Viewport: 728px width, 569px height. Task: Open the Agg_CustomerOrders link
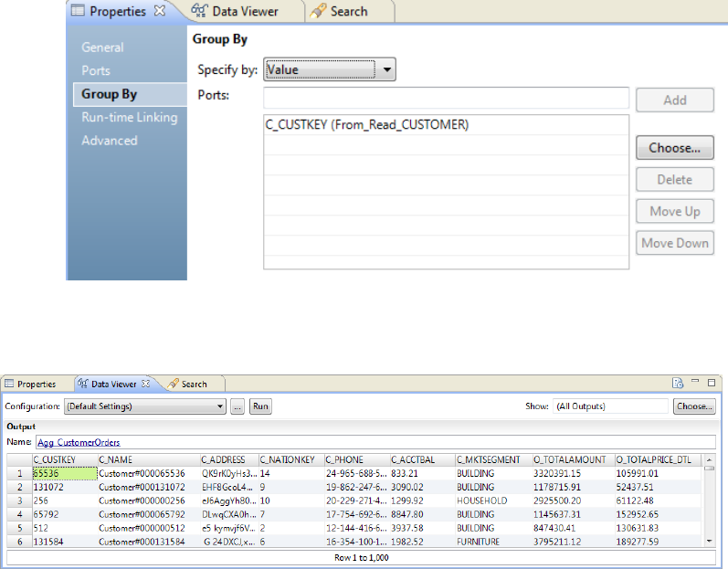[x=79, y=443]
